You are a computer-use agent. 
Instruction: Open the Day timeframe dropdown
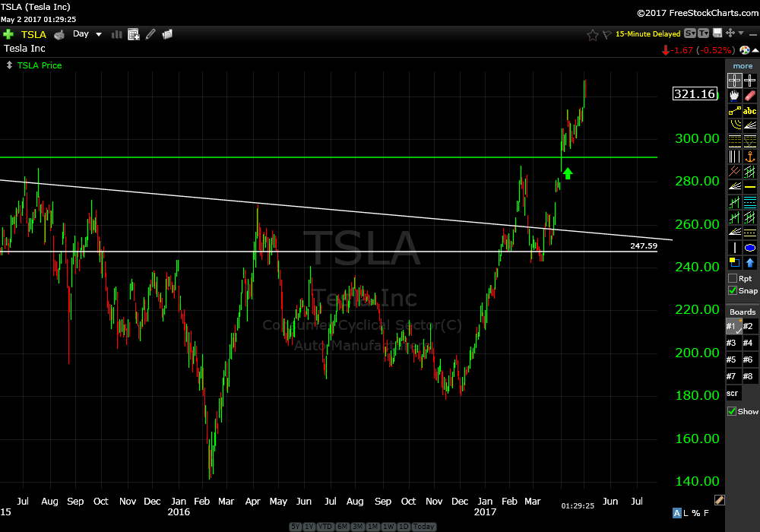[87, 34]
